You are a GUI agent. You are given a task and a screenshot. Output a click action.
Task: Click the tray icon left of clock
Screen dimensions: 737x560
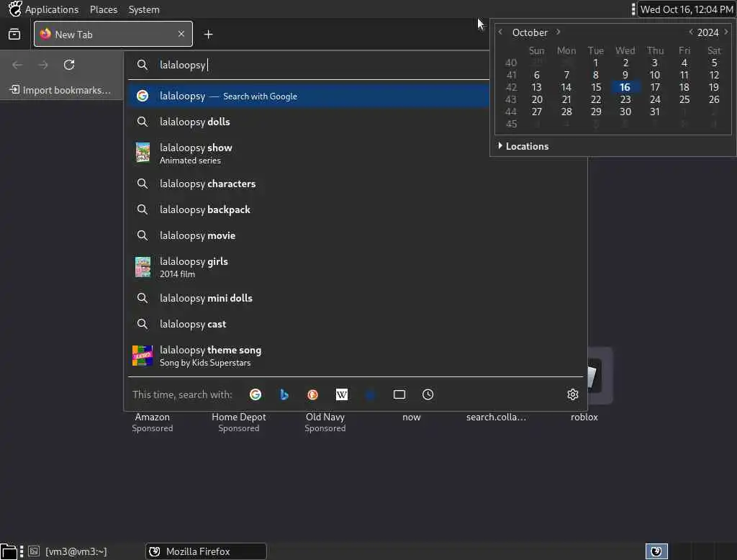pyautogui.click(x=633, y=9)
